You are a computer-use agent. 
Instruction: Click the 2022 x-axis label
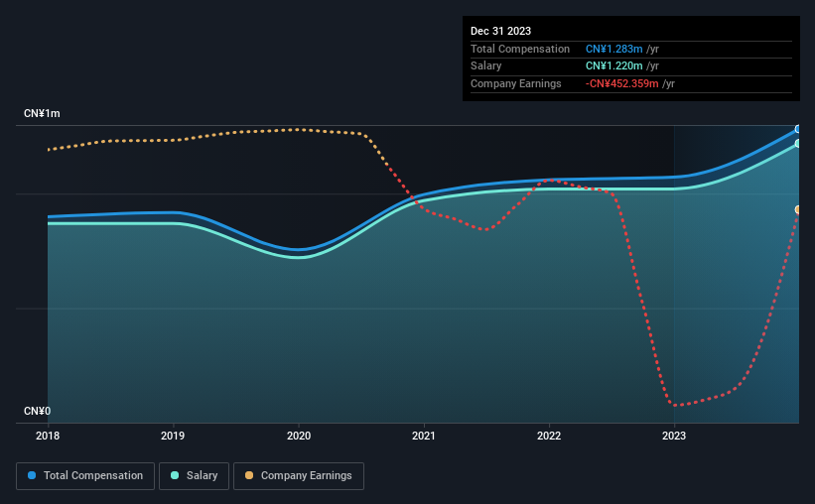click(549, 436)
